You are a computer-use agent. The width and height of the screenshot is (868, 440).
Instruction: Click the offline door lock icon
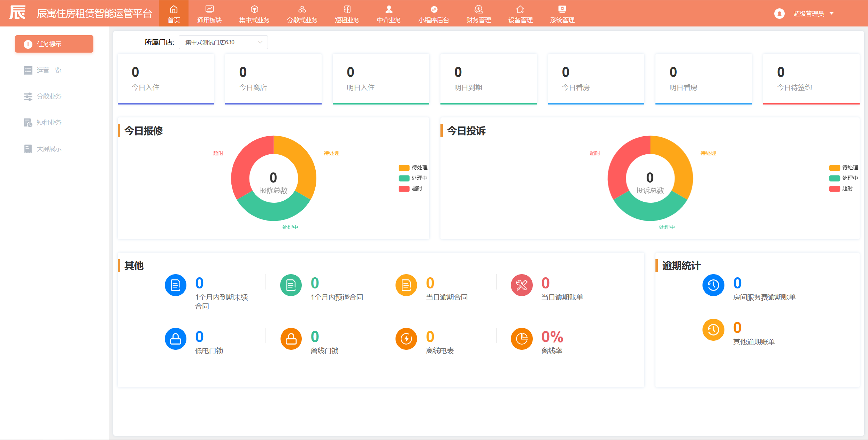[291, 338]
